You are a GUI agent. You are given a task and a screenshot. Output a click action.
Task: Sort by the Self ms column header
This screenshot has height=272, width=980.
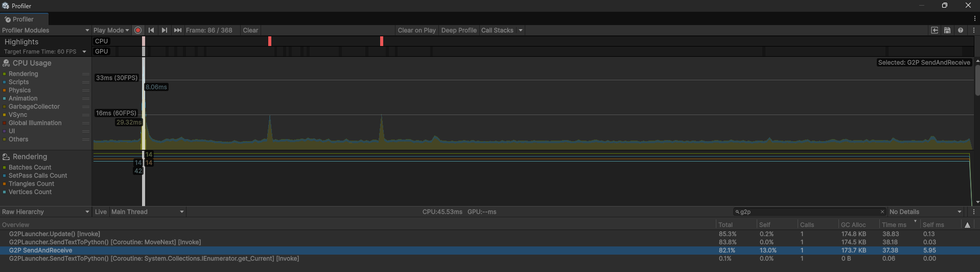941,225
